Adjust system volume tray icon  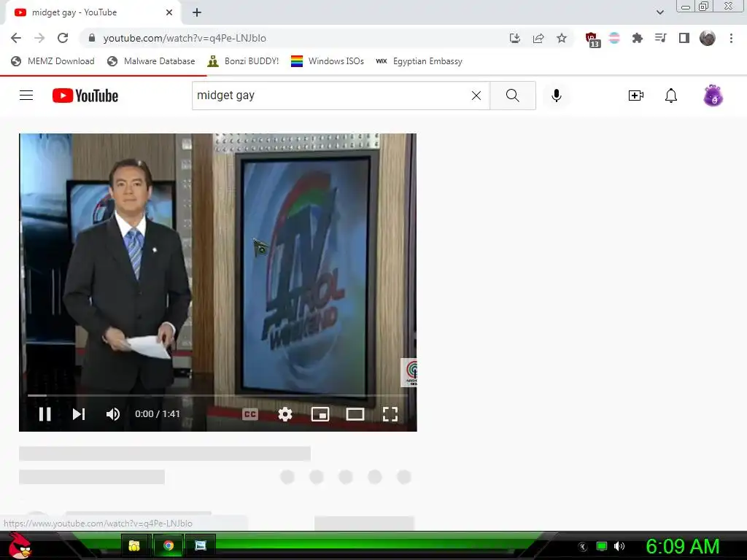(619, 547)
